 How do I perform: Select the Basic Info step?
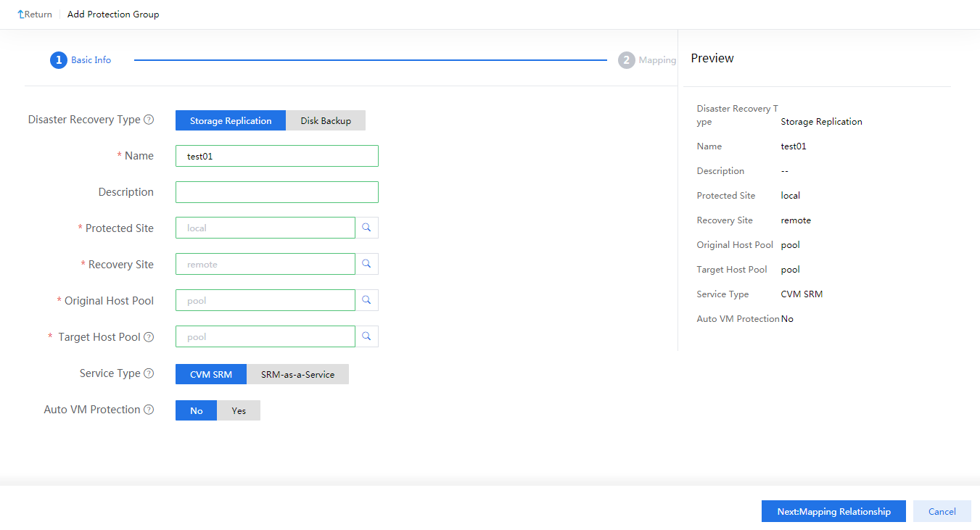point(81,59)
